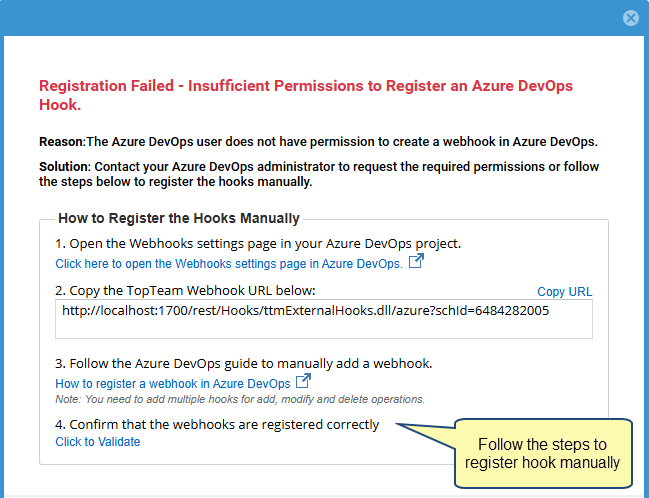Click the Copy URL link
The image size is (649, 498).
[x=565, y=292]
